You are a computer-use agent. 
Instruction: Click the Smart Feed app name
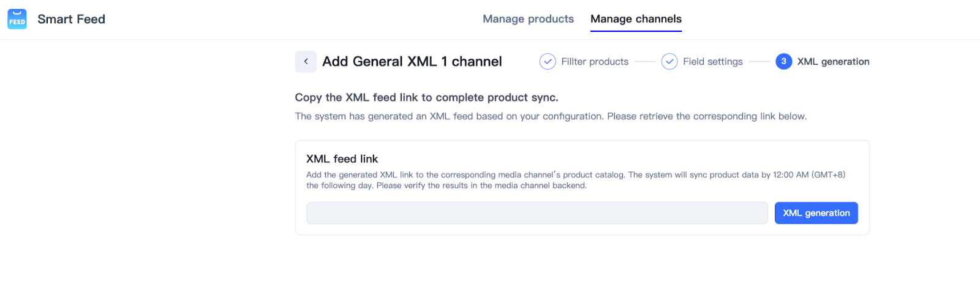(71, 19)
